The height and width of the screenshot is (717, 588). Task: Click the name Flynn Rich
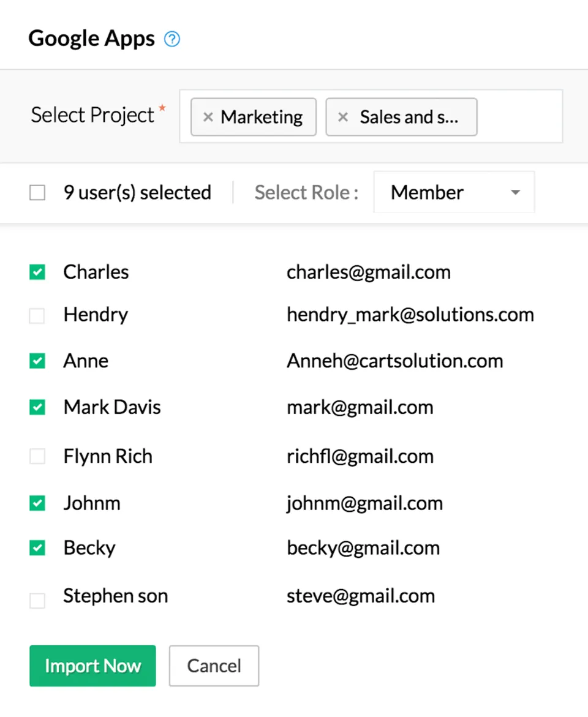tap(108, 456)
